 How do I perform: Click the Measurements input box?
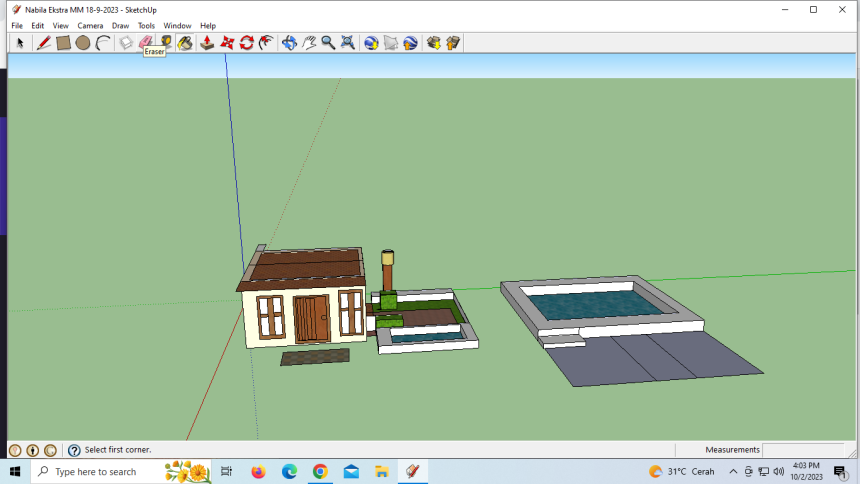tap(802, 450)
